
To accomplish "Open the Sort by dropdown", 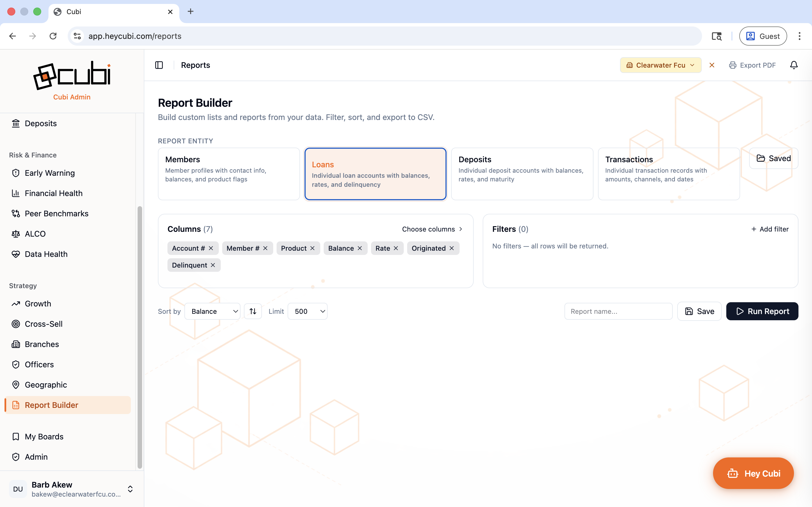I will (212, 311).
